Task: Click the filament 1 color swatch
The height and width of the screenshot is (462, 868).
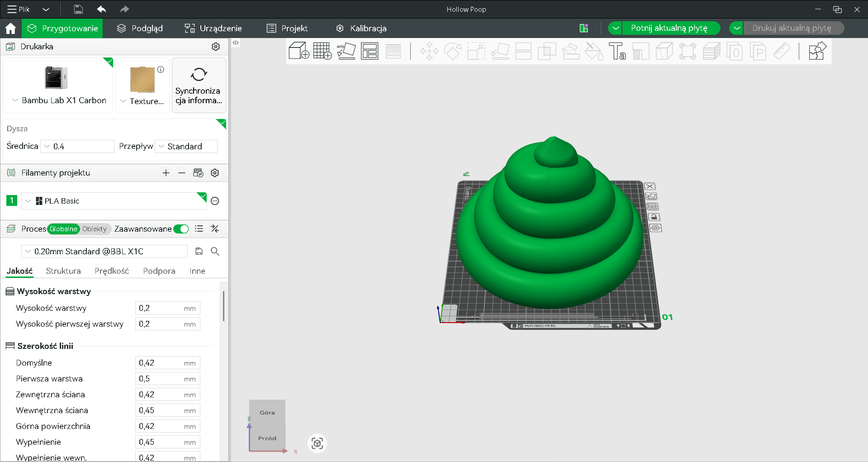Action: [x=12, y=200]
